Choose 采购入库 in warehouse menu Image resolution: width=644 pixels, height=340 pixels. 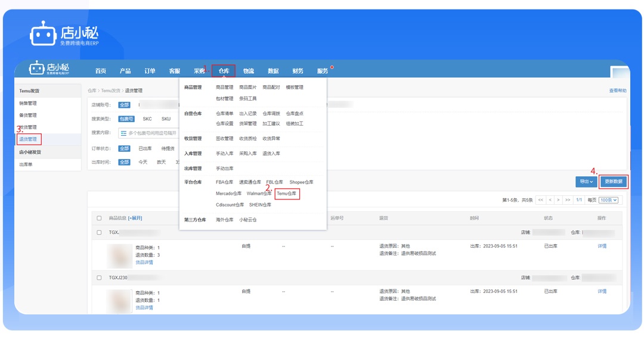tap(247, 154)
